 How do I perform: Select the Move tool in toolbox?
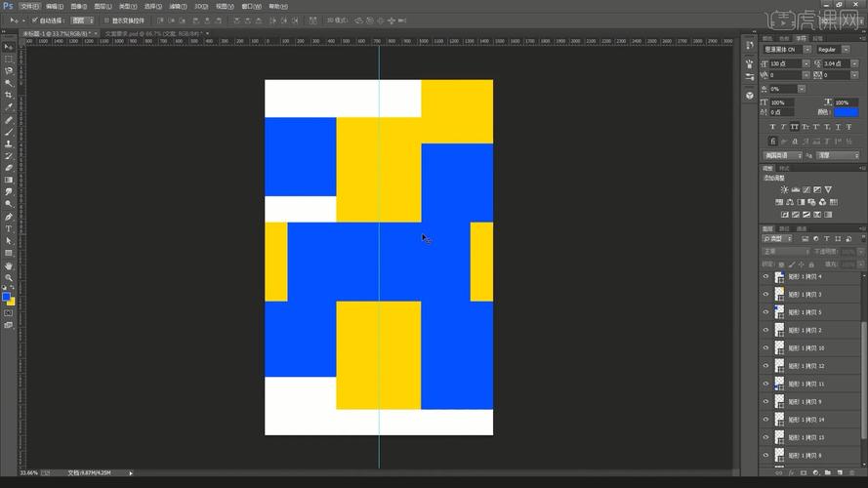9,46
